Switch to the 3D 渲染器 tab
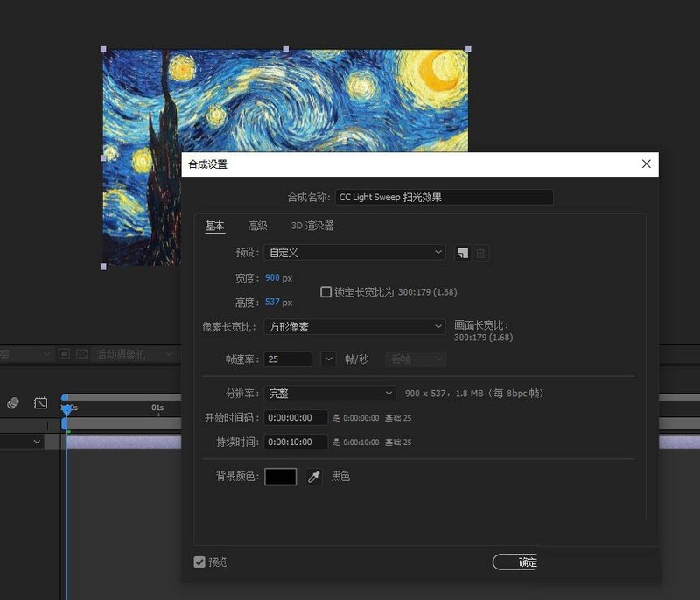This screenshot has height=600, width=700. pos(312,226)
